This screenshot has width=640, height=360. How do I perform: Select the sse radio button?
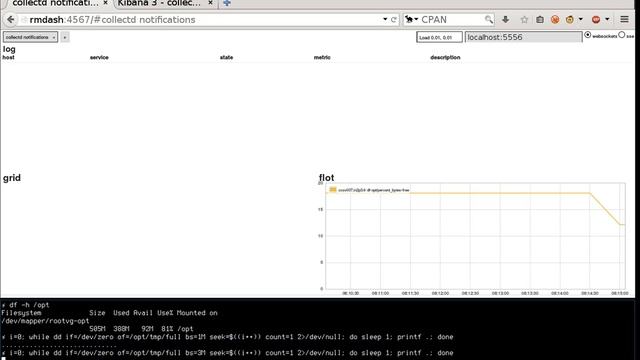(622, 35)
